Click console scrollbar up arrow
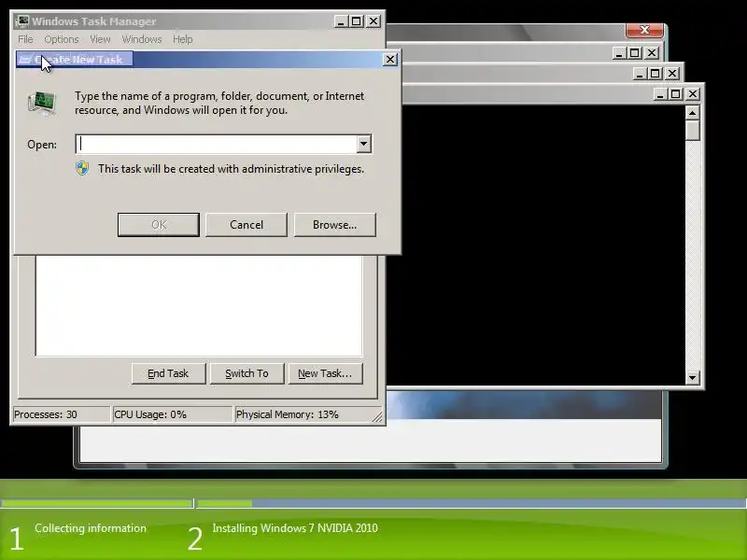747x560 pixels. (x=692, y=113)
